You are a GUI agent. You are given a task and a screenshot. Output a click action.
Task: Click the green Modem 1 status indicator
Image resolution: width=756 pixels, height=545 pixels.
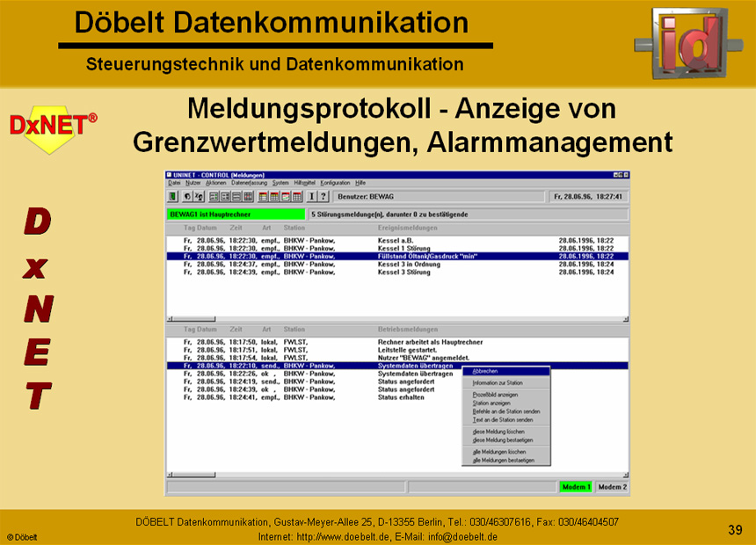(x=575, y=487)
